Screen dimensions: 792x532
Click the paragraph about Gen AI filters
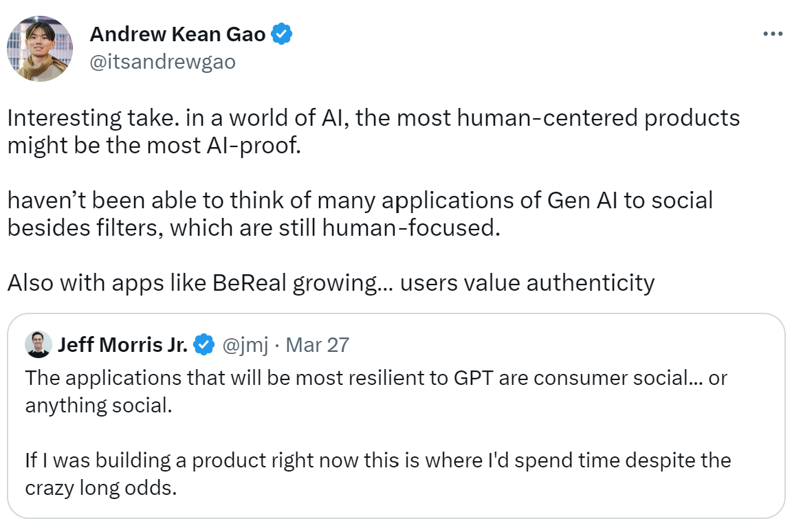coord(360,214)
